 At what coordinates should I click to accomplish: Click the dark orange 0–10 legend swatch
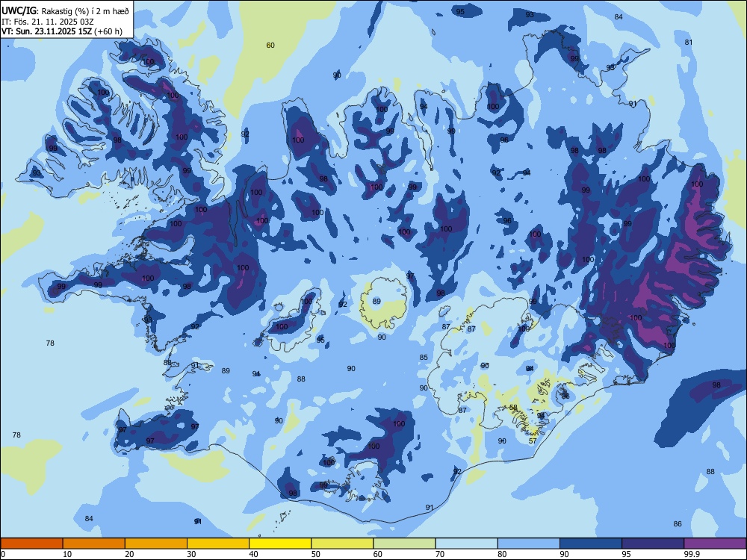[31, 544]
